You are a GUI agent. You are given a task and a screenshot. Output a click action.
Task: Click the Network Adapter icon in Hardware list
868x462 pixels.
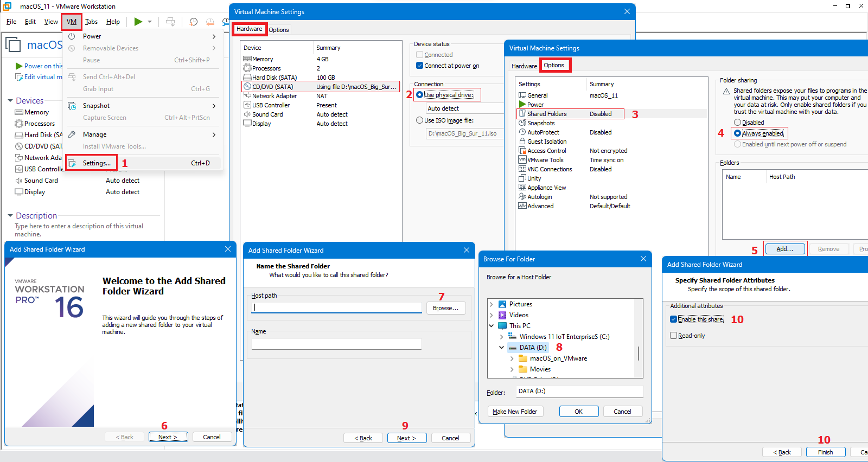point(247,96)
